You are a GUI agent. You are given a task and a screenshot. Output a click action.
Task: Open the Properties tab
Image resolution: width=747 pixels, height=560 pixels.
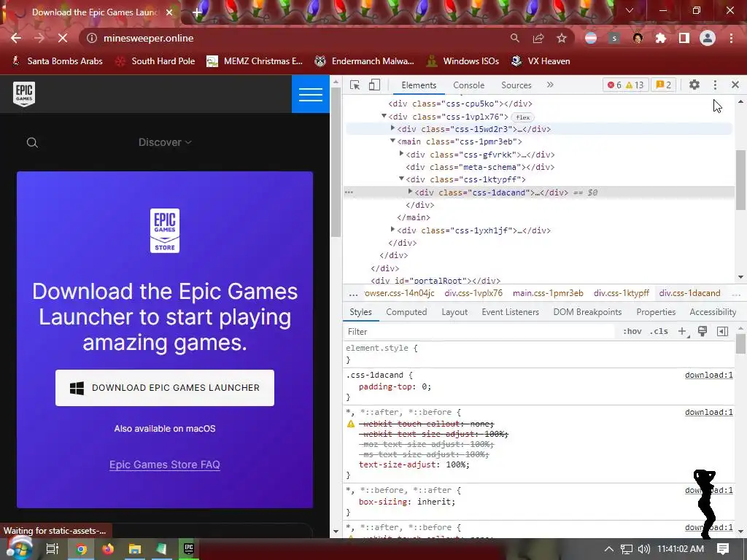[x=656, y=312]
